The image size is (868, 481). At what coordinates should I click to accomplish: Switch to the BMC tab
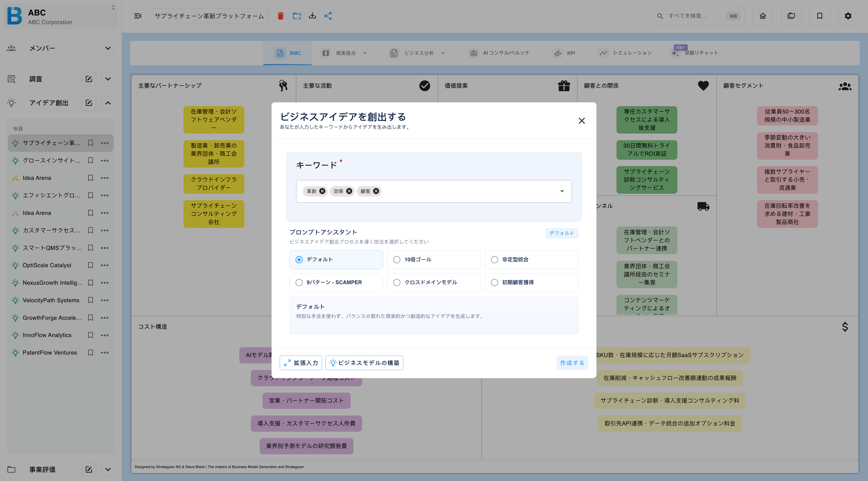[287, 53]
